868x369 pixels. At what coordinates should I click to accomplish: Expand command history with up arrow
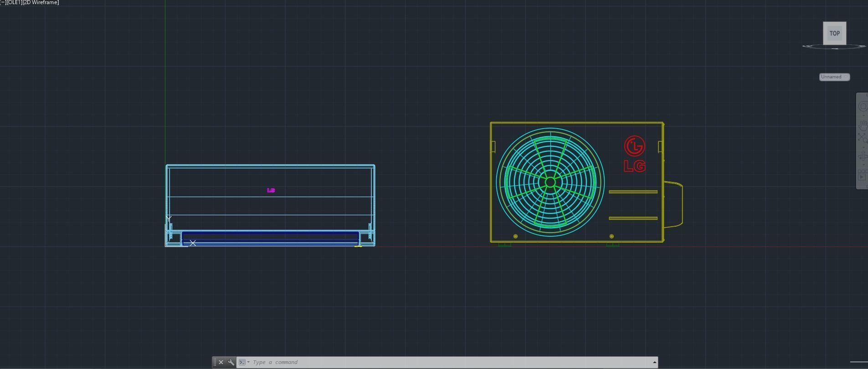click(654, 362)
